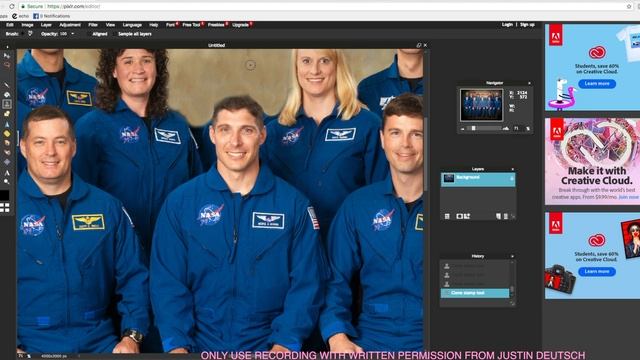Open the Free Tool menu link
The width and height of the screenshot is (640, 360).
tap(191, 25)
